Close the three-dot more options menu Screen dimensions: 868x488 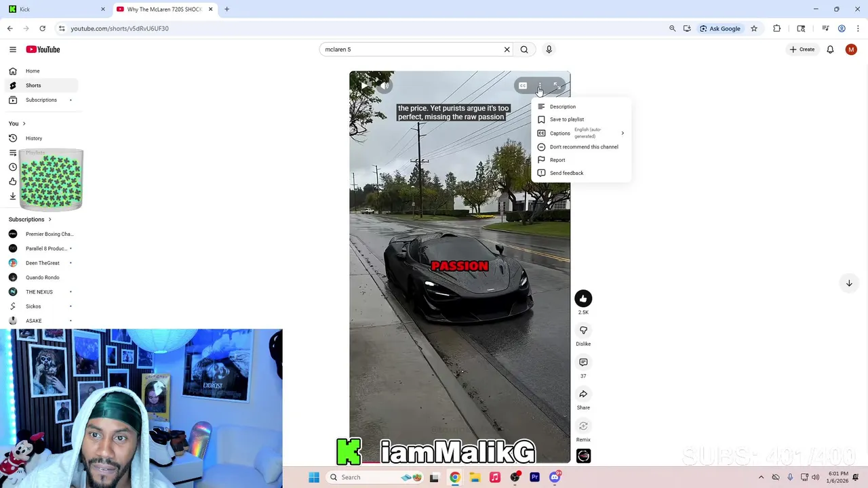point(540,86)
